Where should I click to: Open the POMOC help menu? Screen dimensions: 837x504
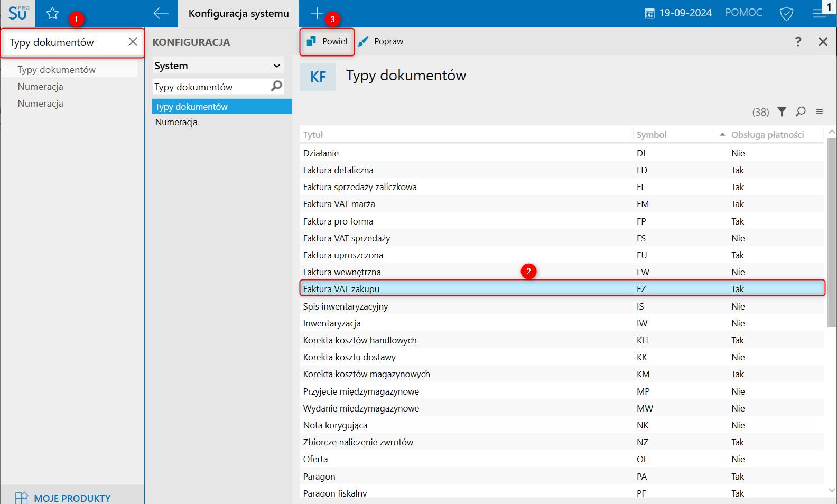click(743, 13)
